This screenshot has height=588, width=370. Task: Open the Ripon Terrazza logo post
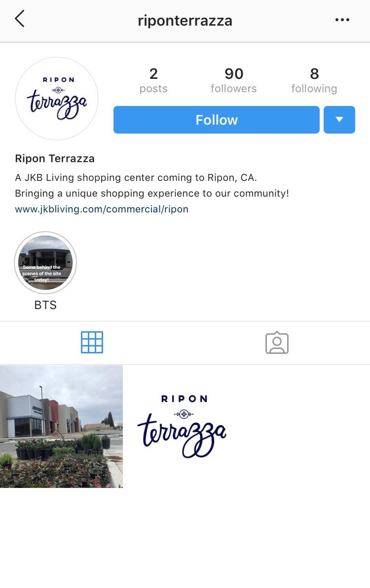pos(185,426)
